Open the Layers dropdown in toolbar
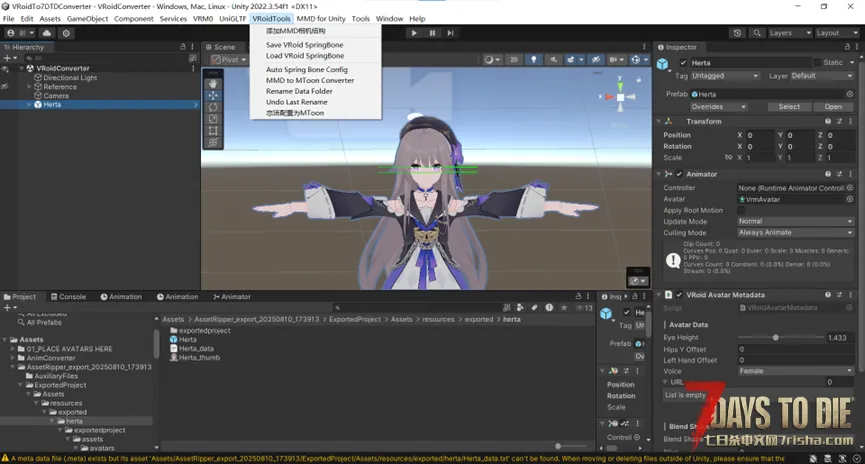865x464 pixels. coord(789,33)
